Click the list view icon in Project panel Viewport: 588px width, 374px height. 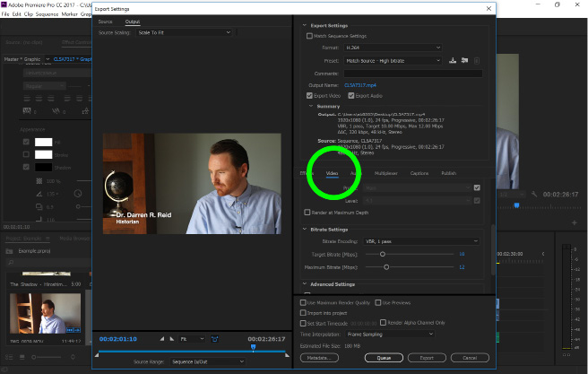coord(9,357)
